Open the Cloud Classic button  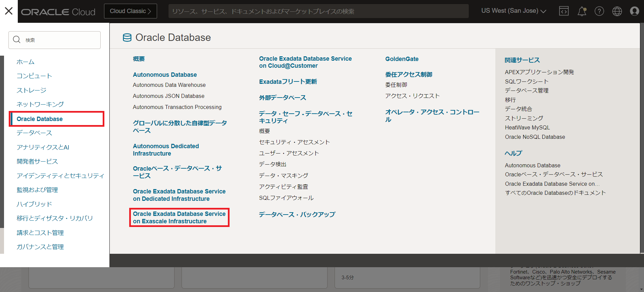click(x=130, y=11)
